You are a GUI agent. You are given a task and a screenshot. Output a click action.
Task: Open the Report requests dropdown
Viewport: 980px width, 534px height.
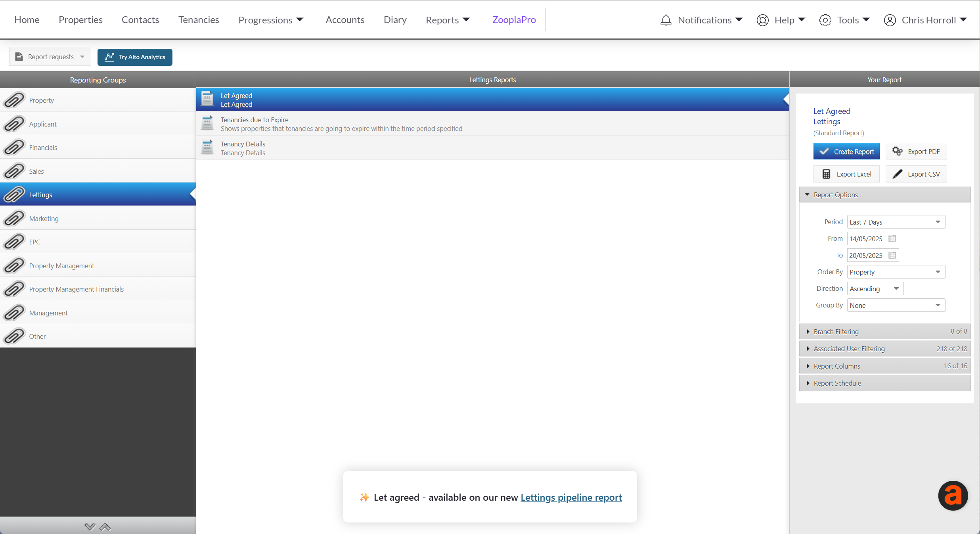tap(50, 57)
